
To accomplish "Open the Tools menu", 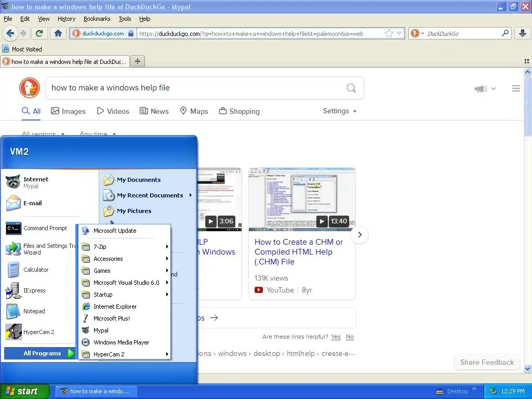I will 125,19.
